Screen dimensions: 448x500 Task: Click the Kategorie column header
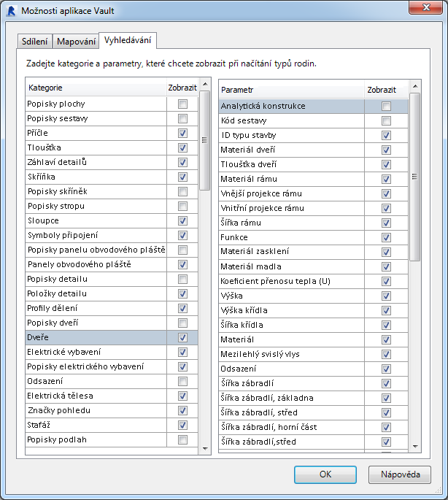coord(95,88)
